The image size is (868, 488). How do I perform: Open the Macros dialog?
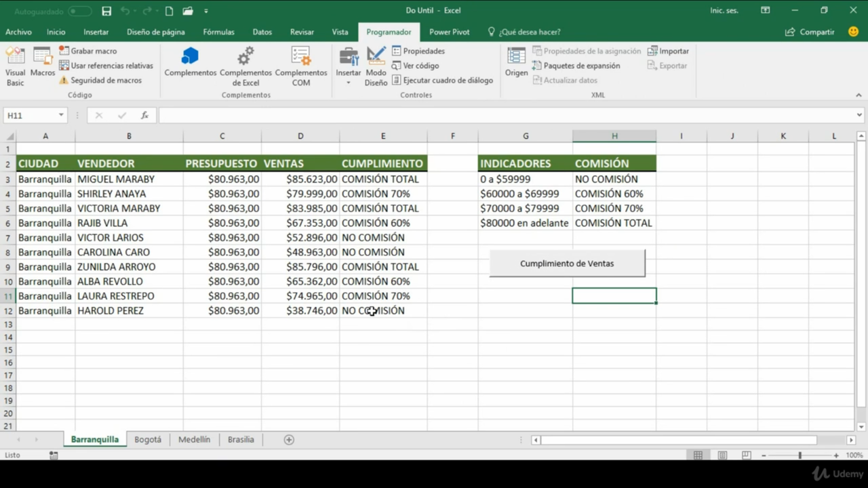(43, 62)
